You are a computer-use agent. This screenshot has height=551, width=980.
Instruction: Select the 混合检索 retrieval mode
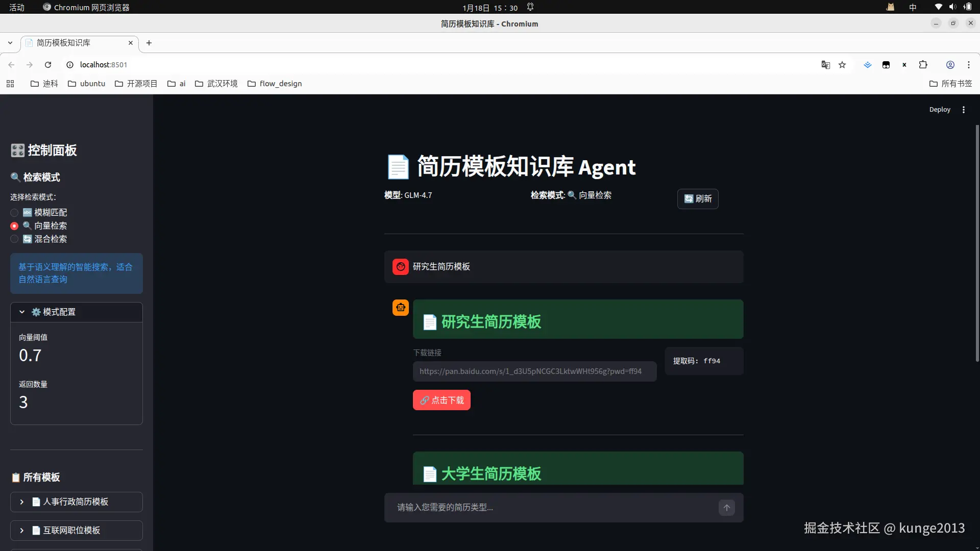pos(14,239)
